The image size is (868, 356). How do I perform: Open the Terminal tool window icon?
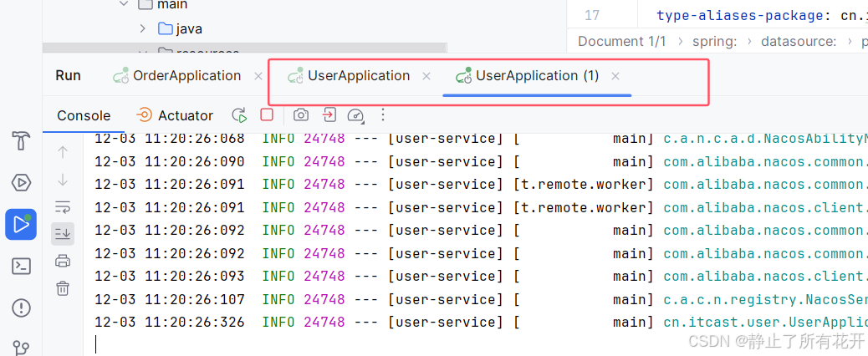[20, 267]
